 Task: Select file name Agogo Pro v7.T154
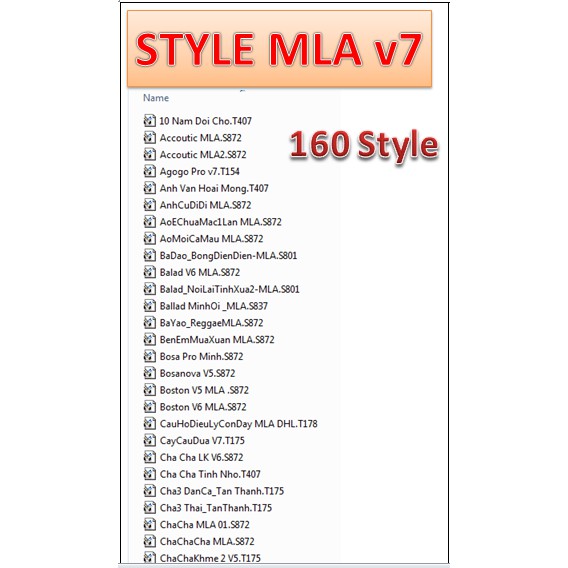(200, 171)
